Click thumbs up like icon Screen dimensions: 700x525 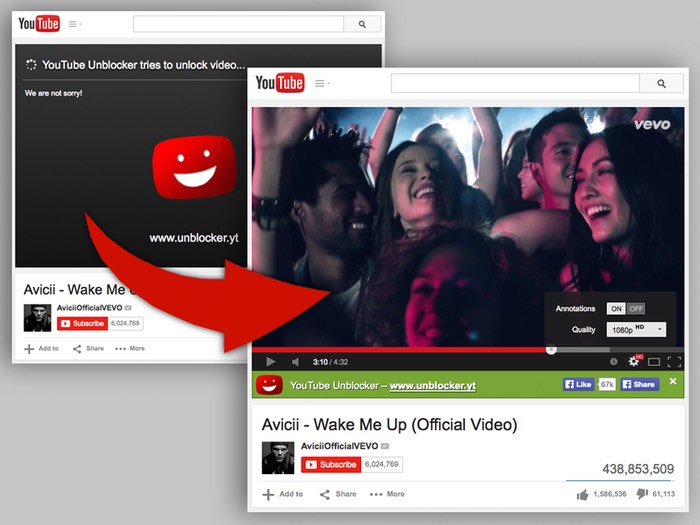582,494
